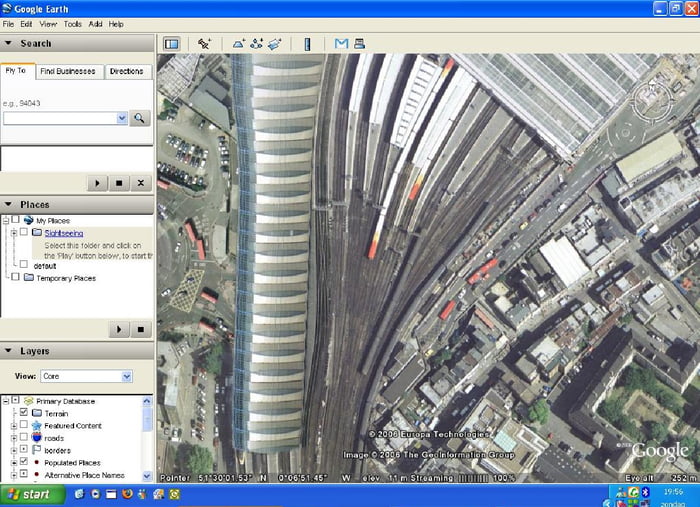Click the email envelope icon

[x=341, y=44]
